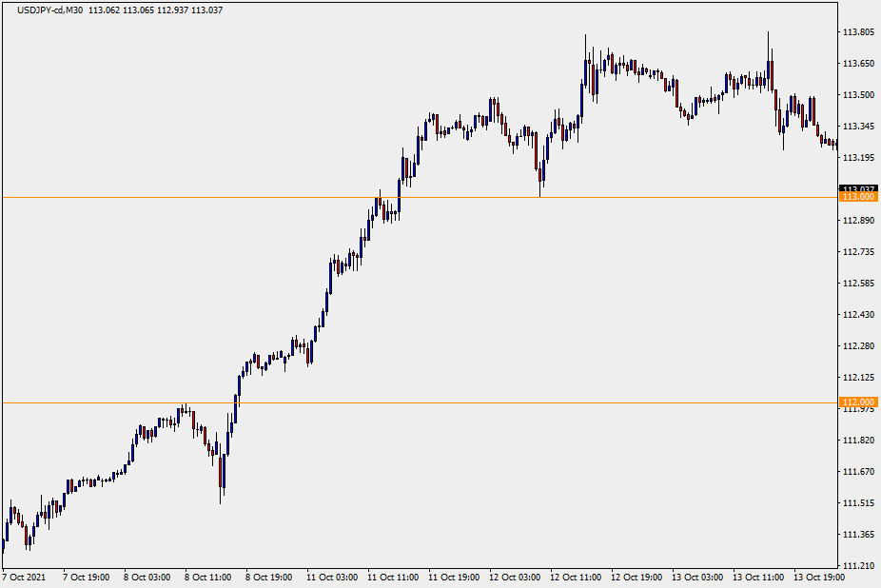Click the 111.670 price scale label
The image size is (881, 588).
point(858,472)
